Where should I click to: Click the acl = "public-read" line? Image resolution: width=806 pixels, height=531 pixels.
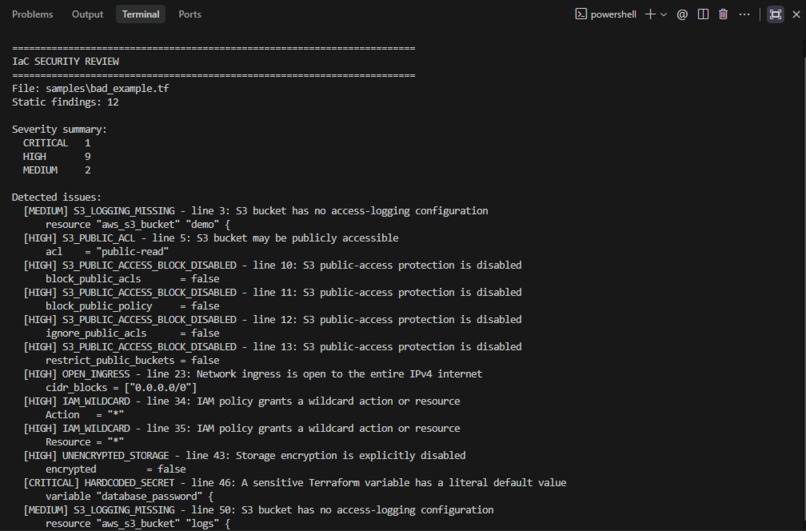(107, 251)
